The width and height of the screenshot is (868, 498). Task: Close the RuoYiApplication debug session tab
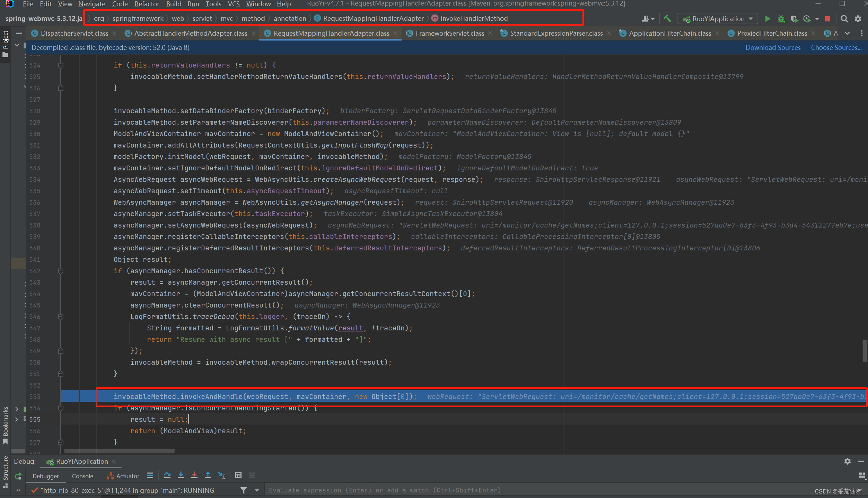pos(114,462)
